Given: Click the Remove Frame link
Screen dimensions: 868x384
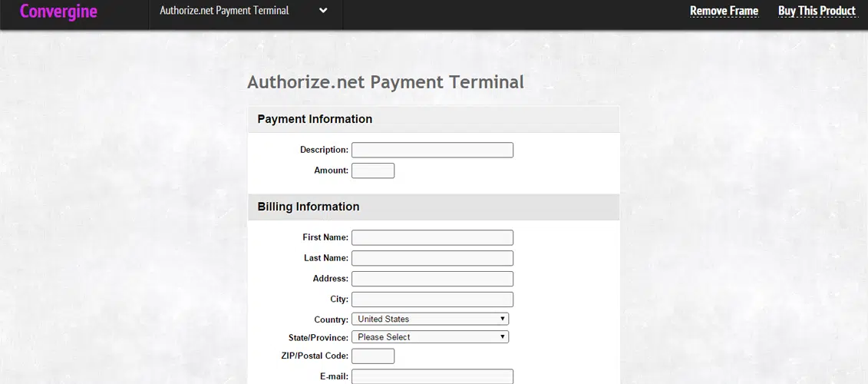Looking at the screenshot, I should pyautogui.click(x=723, y=11).
